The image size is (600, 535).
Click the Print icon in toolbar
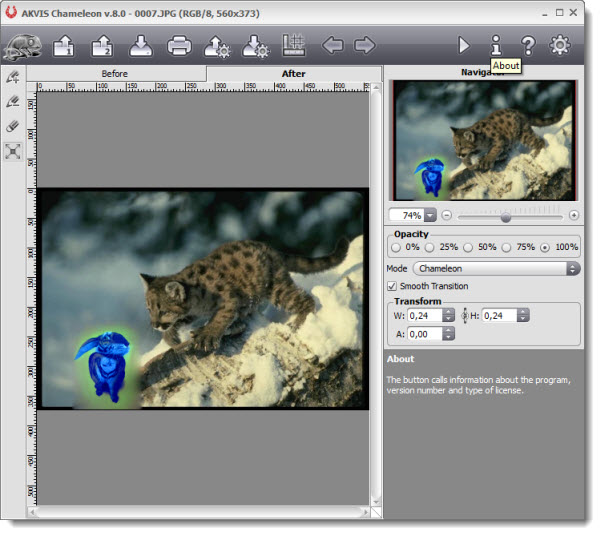(179, 45)
